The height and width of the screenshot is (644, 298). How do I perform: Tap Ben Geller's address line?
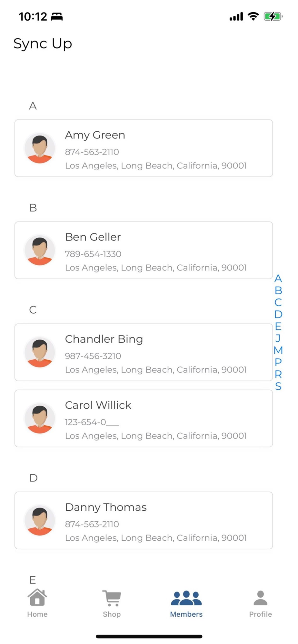pos(156,268)
